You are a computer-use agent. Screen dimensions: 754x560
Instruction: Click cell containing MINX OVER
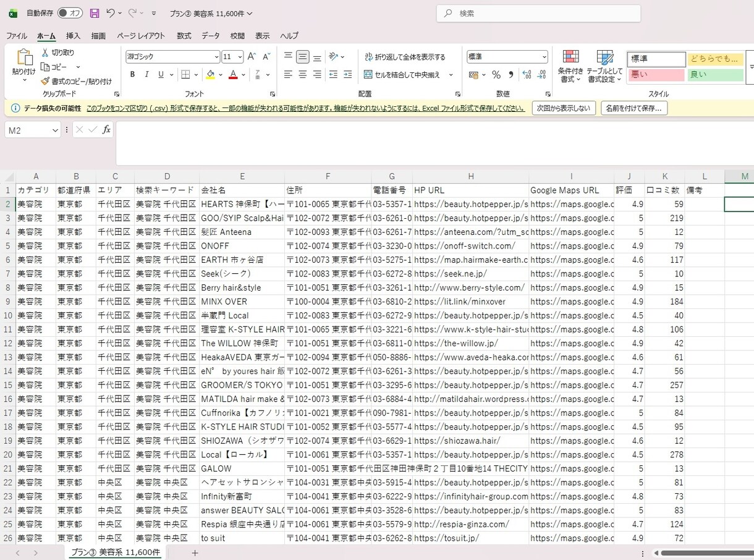coord(242,302)
